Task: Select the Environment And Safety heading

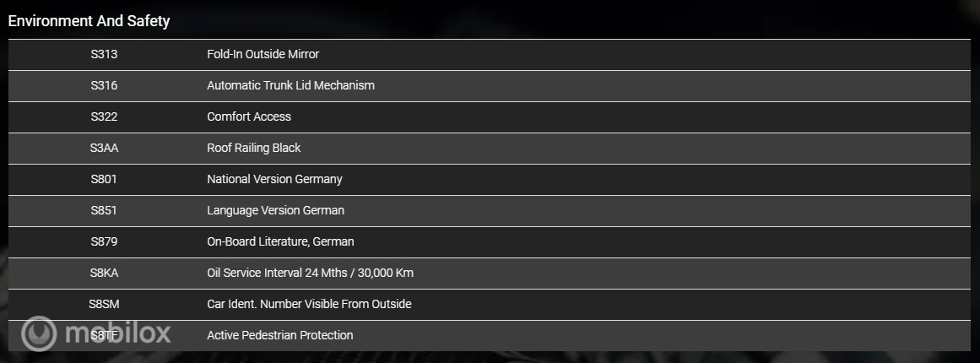Action: (89, 21)
